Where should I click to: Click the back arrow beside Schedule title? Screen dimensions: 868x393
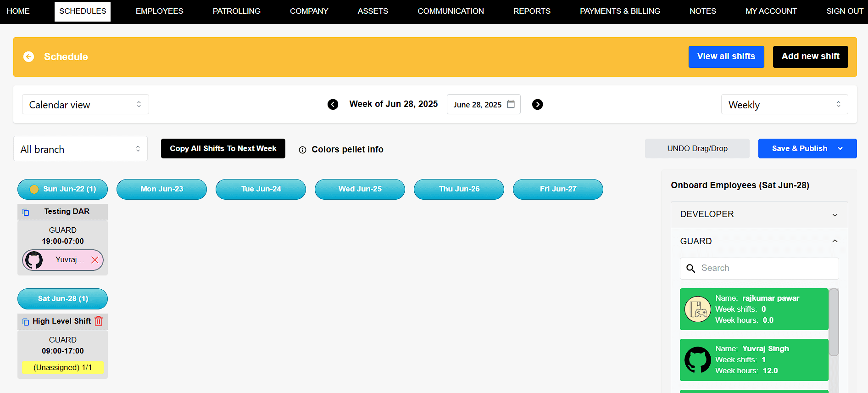click(28, 56)
